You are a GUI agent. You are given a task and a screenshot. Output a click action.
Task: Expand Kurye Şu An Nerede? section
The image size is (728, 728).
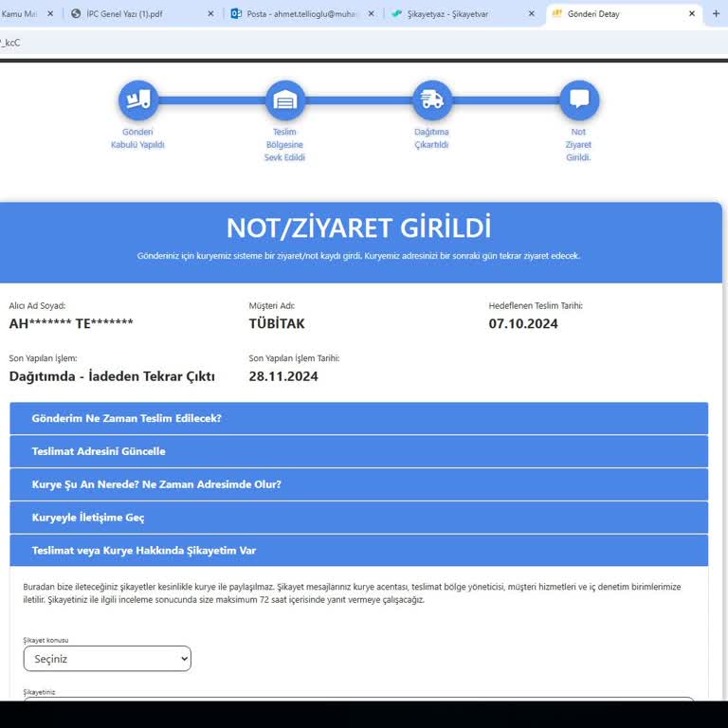pyautogui.click(x=359, y=484)
